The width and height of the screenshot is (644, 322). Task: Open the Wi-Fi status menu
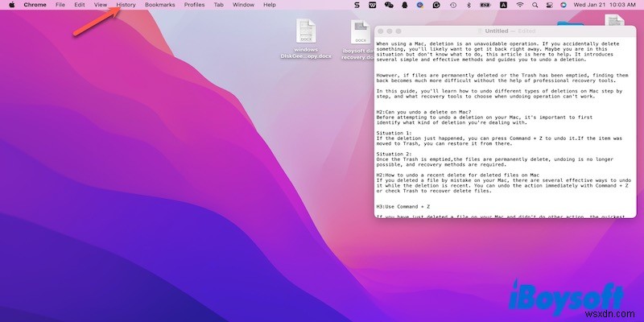pos(520,5)
